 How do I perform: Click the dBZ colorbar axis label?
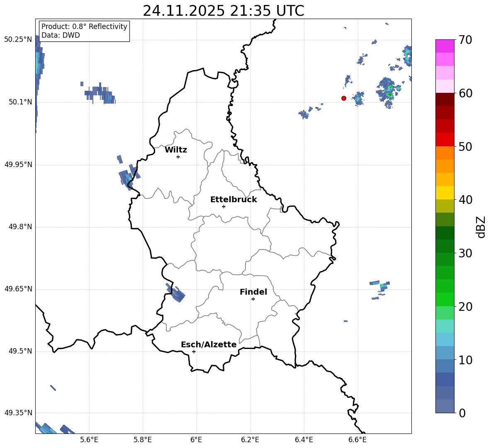[481, 227]
